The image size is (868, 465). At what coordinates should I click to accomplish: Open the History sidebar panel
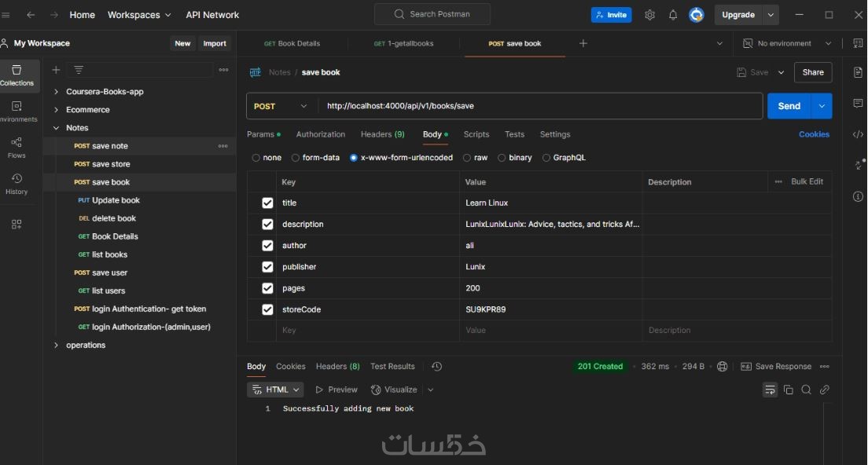(x=17, y=184)
